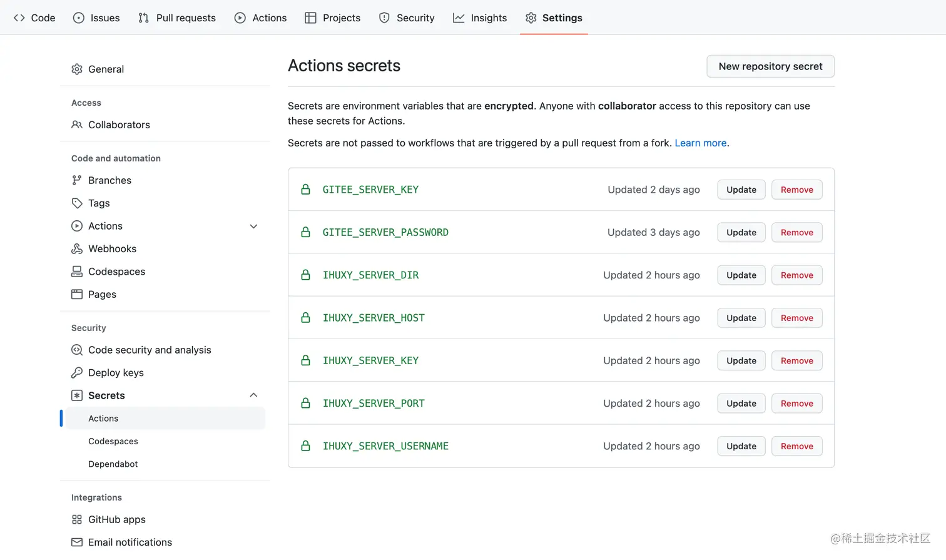Click the Branches git-branch icon
946x560 pixels.
(x=77, y=180)
